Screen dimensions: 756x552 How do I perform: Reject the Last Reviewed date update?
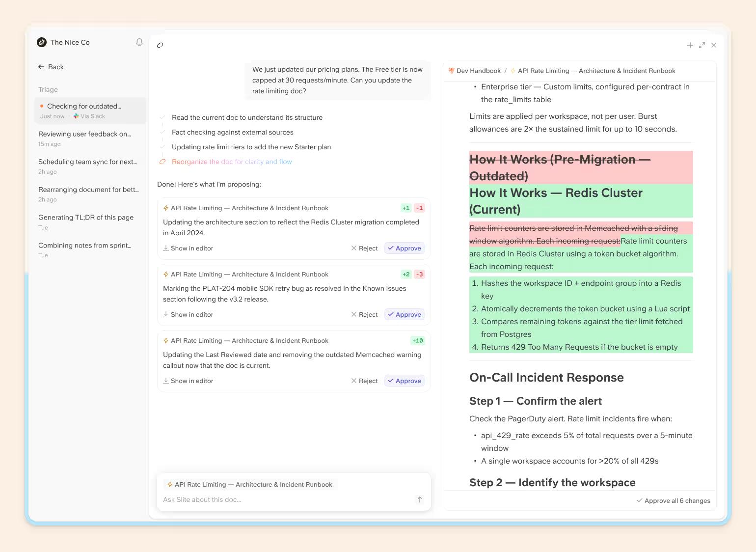pyautogui.click(x=365, y=381)
